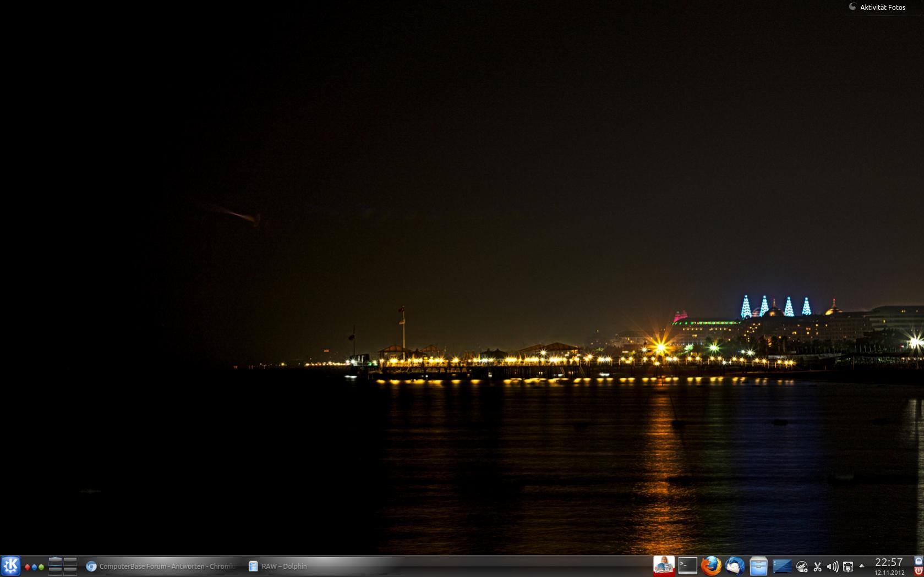924x577 pixels.
Task: Launch the photo viewer launcher icon in panel
Action: (x=664, y=566)
